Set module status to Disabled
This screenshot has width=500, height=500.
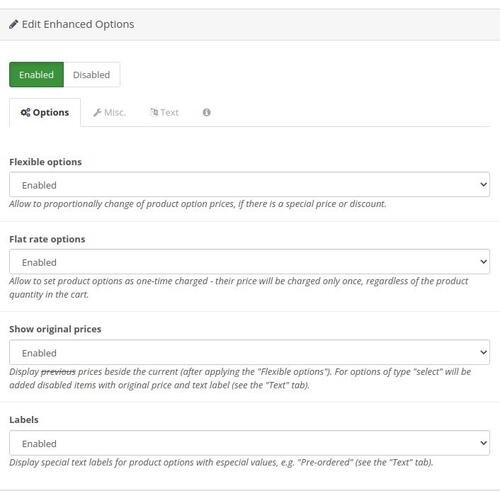point(92,75)
